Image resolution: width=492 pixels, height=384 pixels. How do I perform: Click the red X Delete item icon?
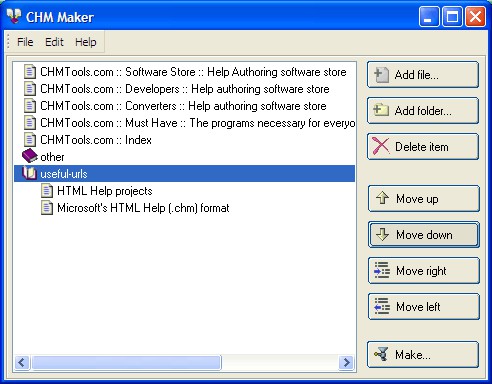click(381, 146)
